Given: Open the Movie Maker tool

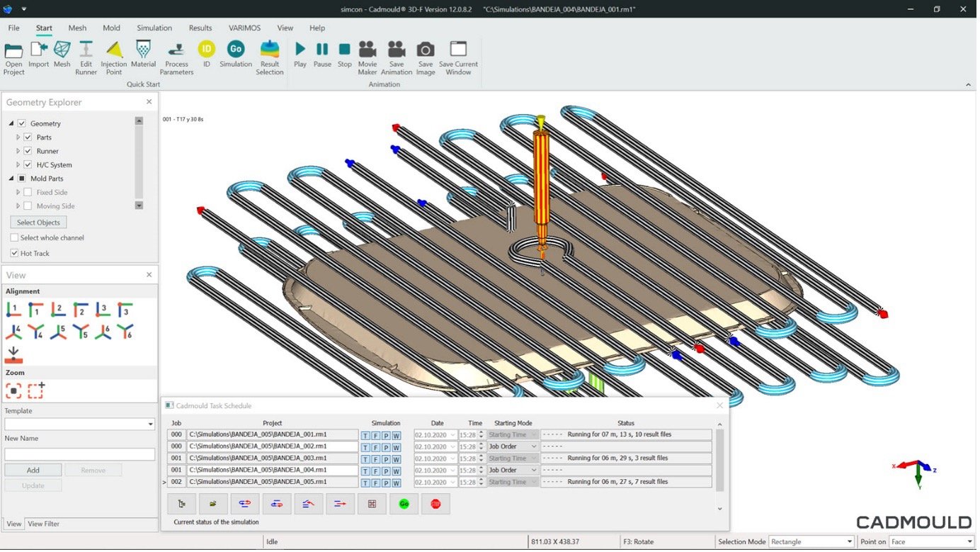Looking at the screenshot, I should click(x=367, y=58).
